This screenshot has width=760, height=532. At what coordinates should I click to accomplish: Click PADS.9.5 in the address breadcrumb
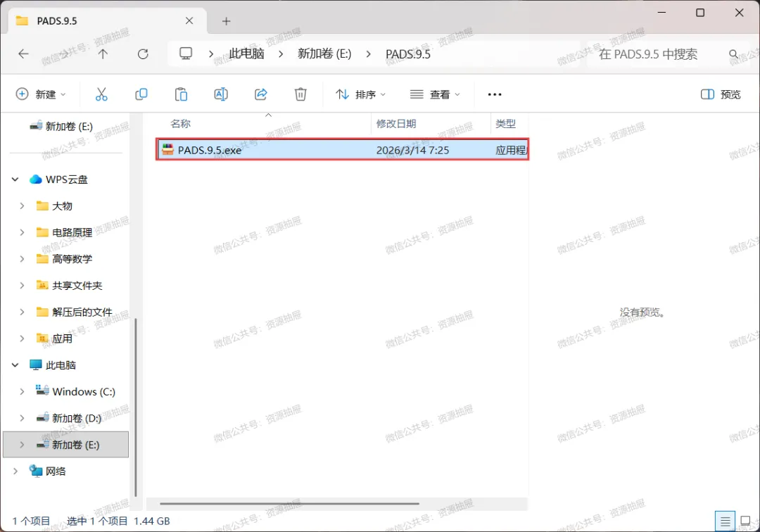pos(407,53)
